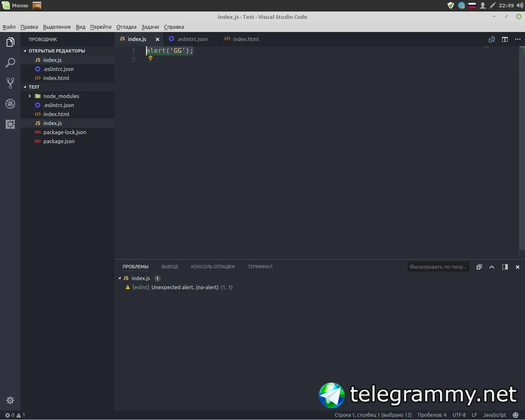The width and height of the screenshot is (525, 420).
Task: Open the Explorer view in activity bar
Action: tap(10, 42)
